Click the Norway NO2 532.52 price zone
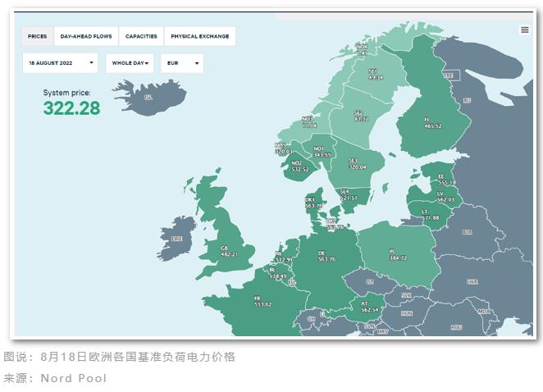Viewport: 543px width, 392px height. (301, 166)
